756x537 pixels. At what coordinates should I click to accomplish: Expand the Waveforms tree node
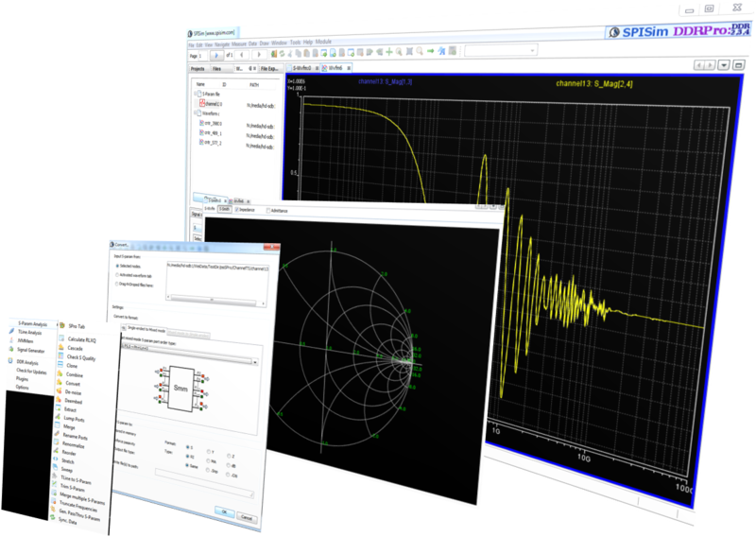pyautogui.click(x=197, y=111)
